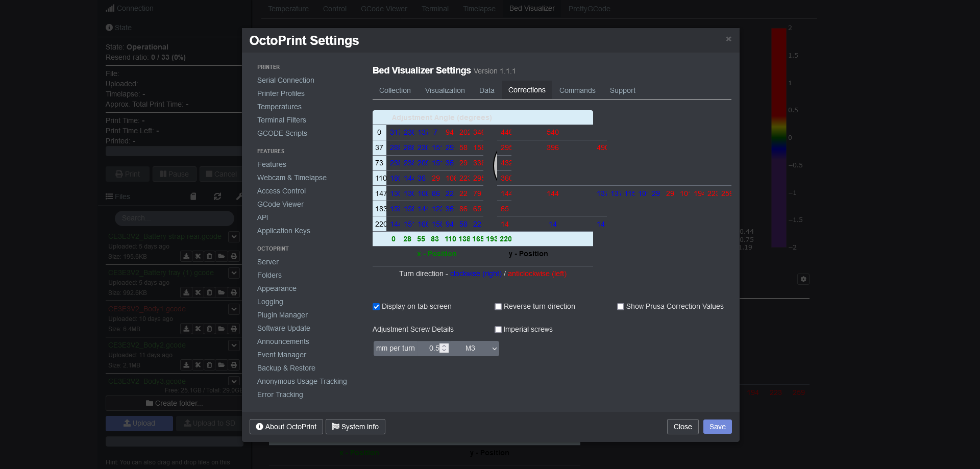
Task: Print the Battery strap rear.gcode file
Action: point(234,256)
